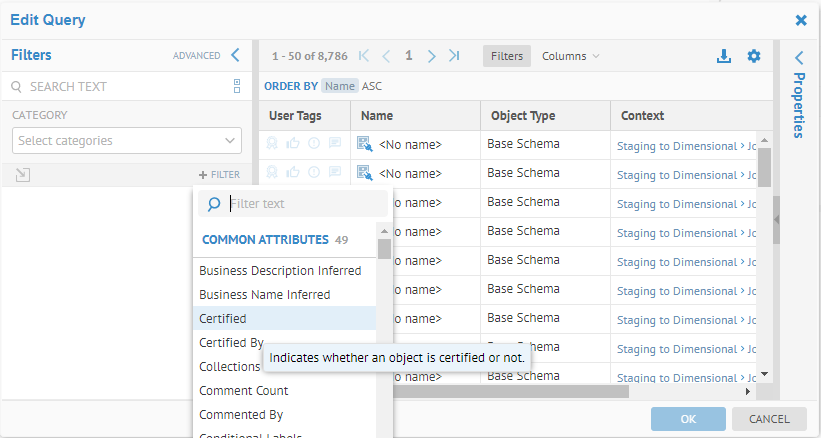
Task: Click the certification ribbon icon in first row
Action: [273, 144]
